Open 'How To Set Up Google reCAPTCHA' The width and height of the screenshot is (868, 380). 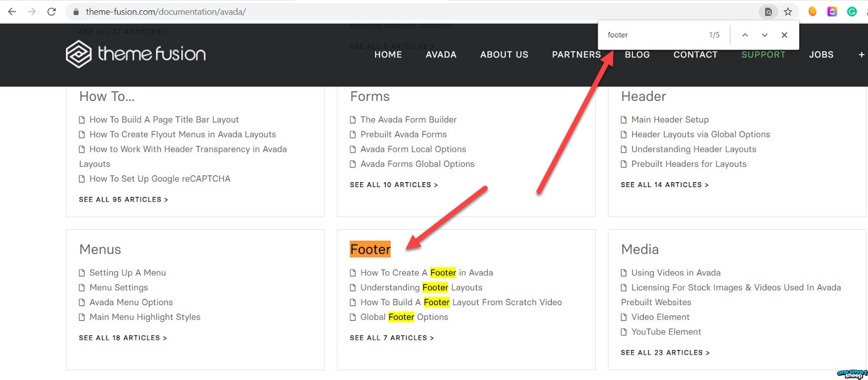tap(159, 179)
